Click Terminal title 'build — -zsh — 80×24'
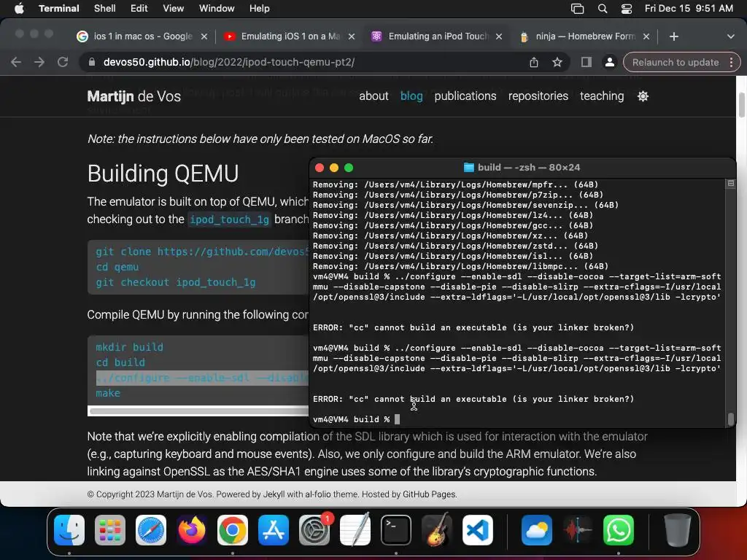The height and width of the screenshot is (560, 747). pos(528,168)
